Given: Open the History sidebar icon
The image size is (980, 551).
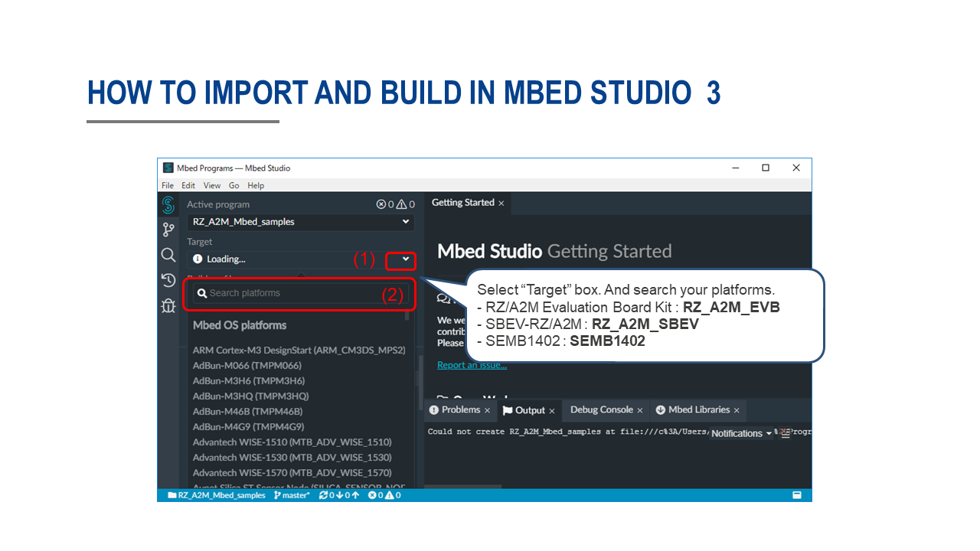Looking at the screenshot, I should pyautogui.click(x=168, y=280).
